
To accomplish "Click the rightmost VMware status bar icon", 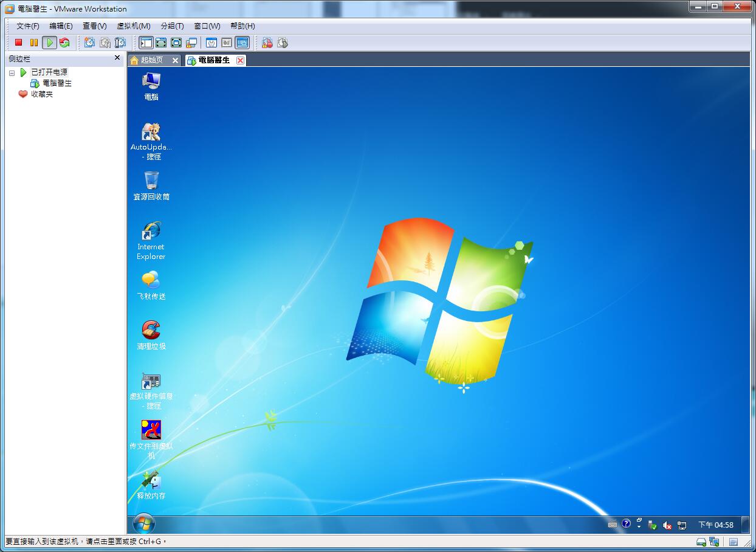I will point(734,542).
